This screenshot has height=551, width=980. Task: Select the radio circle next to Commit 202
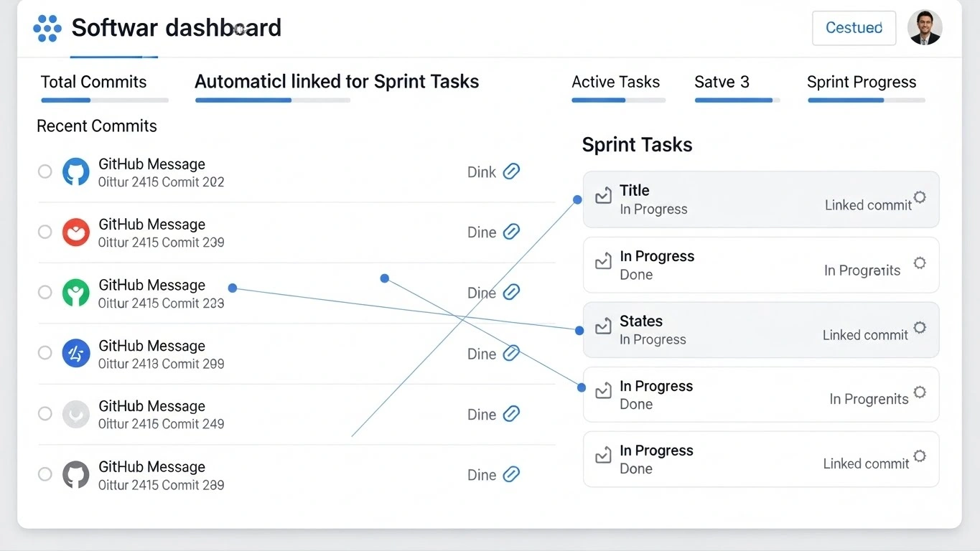45,171
